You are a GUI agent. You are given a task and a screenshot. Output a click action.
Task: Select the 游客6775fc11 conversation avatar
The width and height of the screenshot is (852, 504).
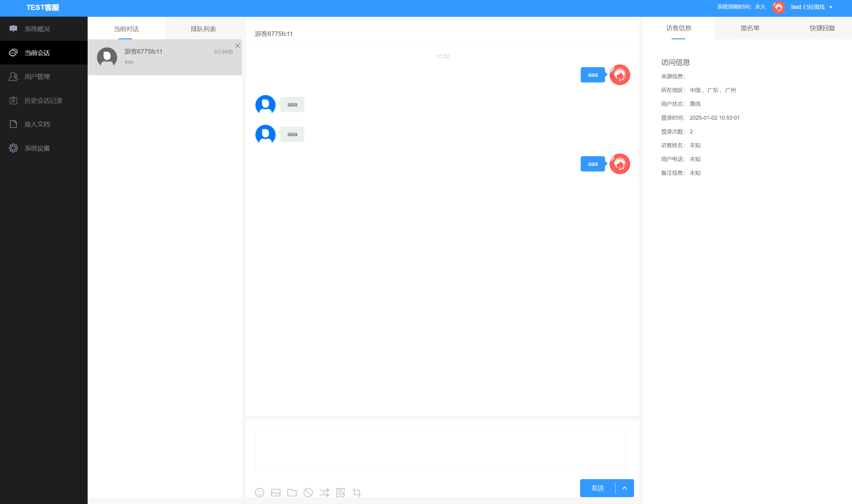click(x=107, y=57)
